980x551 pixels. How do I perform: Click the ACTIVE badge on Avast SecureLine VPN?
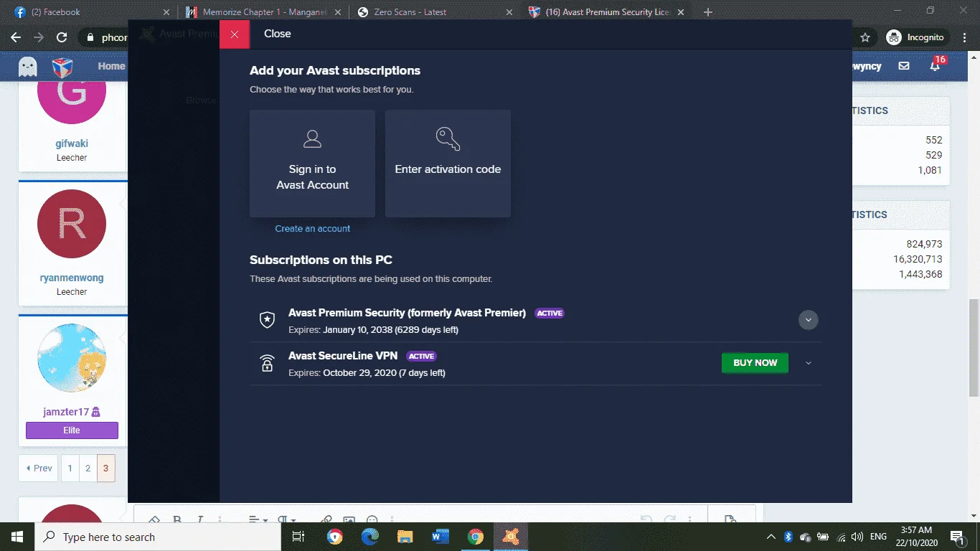tap(421, 357)
